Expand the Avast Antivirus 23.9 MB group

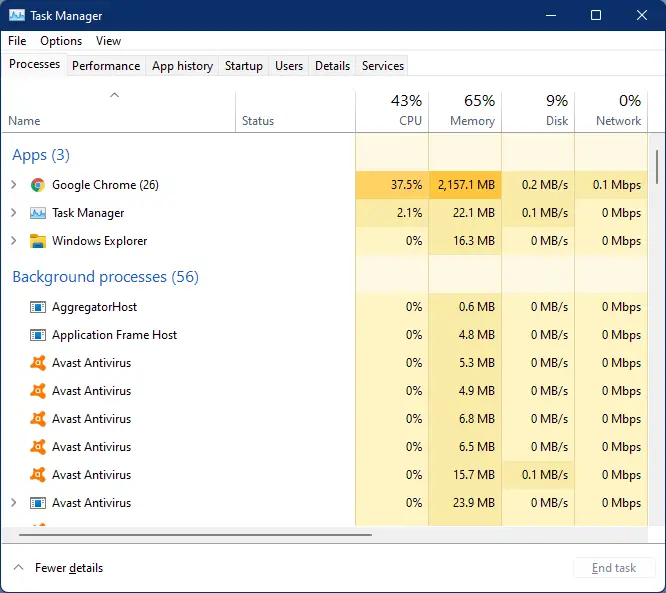point(14,503)
